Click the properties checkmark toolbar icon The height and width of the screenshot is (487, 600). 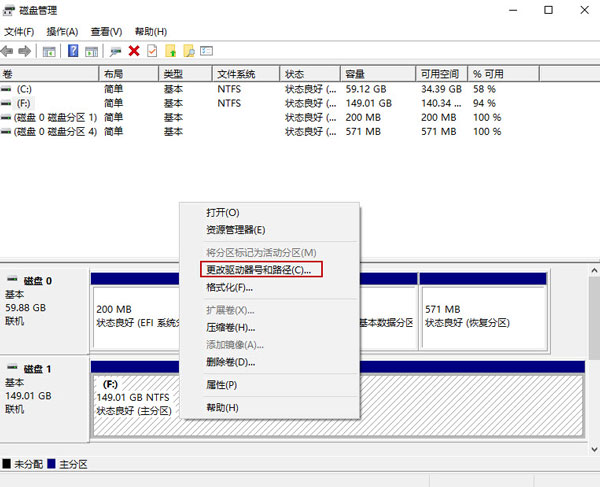click(152, 51)
